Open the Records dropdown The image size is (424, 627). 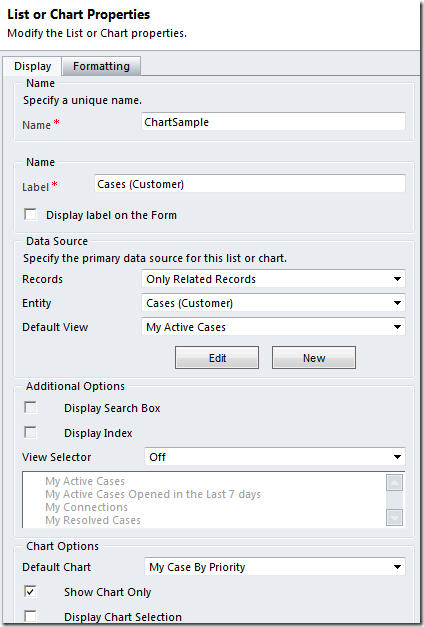pos(273,279)
